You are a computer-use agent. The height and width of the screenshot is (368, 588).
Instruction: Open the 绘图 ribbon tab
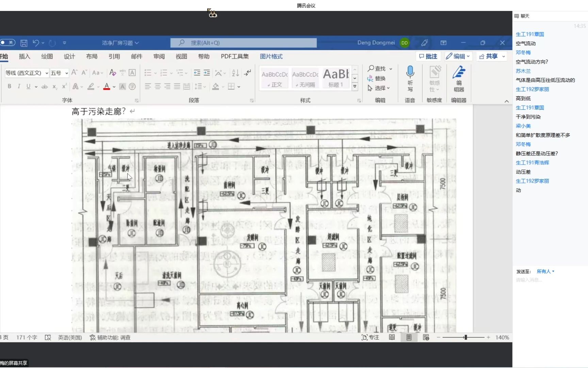click(47, 57)
